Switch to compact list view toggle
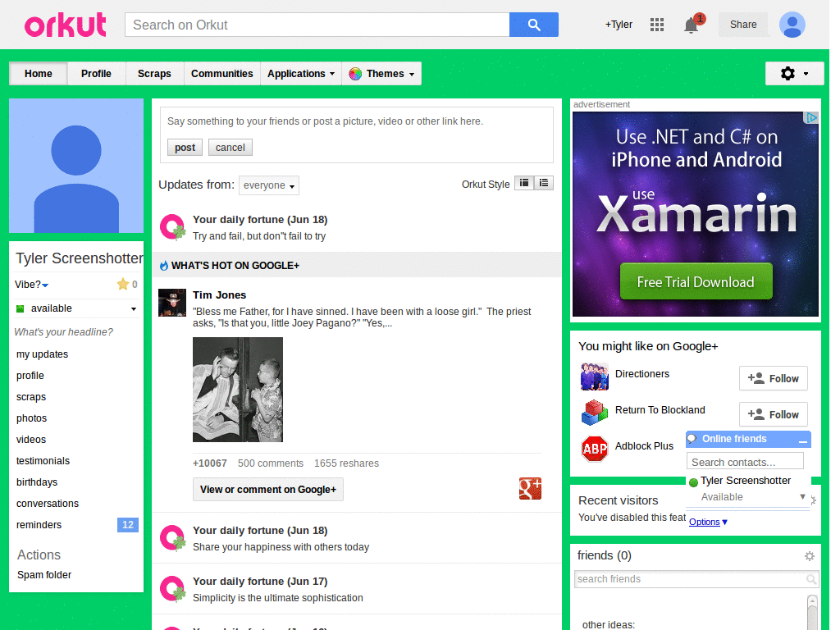 [524, 183]
